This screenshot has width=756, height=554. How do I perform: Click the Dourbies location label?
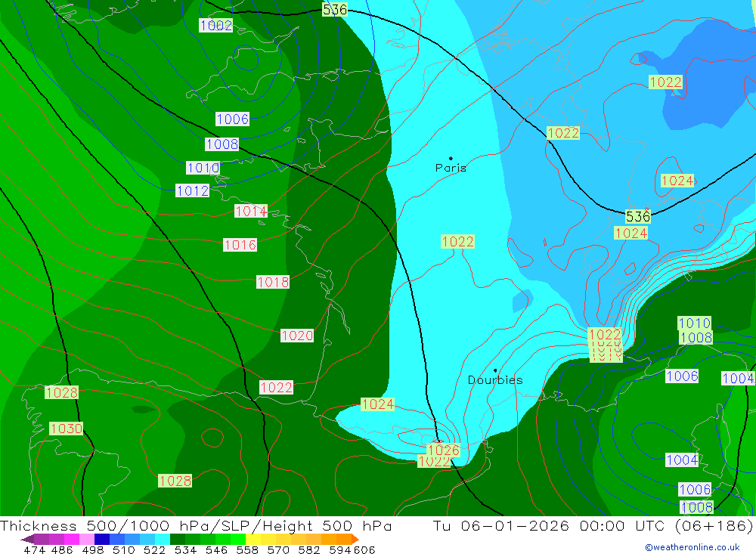[x=495, y=380]
